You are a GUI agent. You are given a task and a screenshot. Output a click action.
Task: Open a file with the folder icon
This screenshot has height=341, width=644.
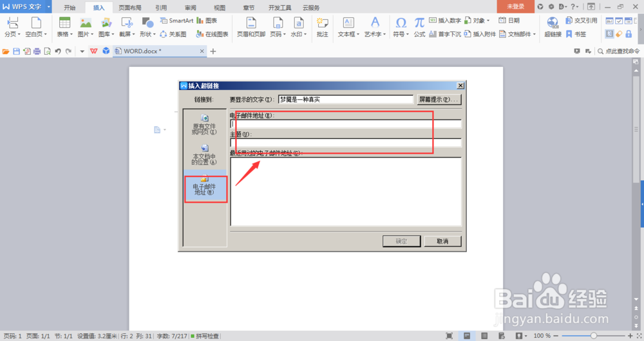click(x=6, y=51)
